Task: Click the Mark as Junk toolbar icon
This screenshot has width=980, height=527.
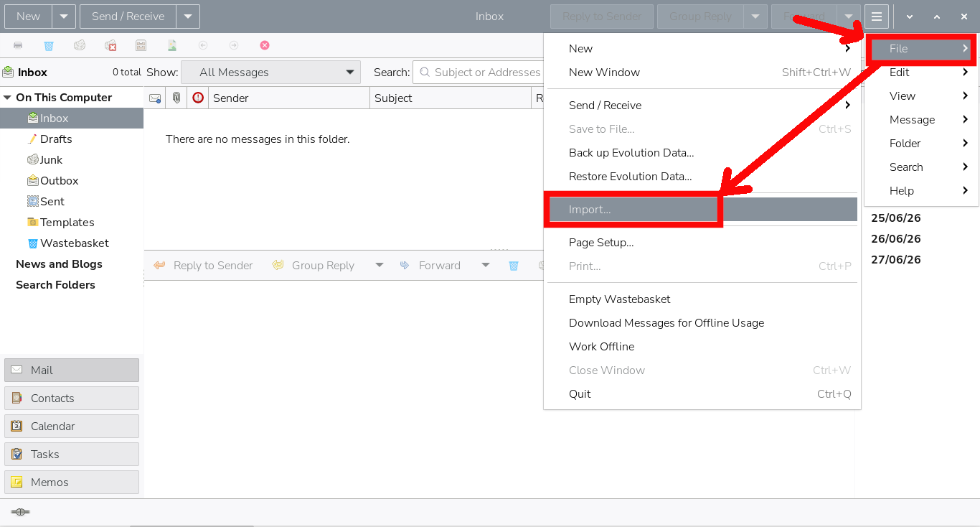Action: (80, 45)
